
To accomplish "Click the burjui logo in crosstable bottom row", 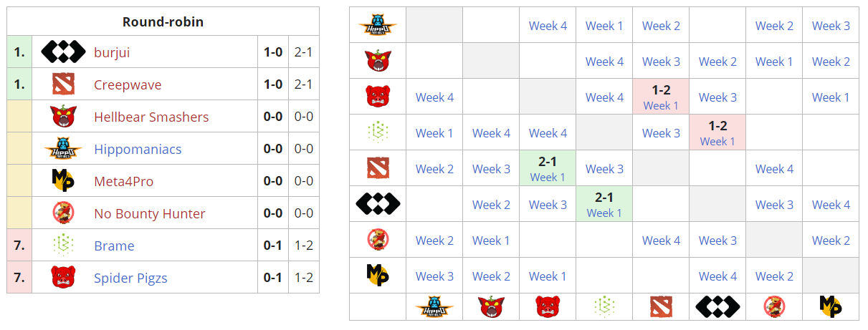I will pos(717,306).
